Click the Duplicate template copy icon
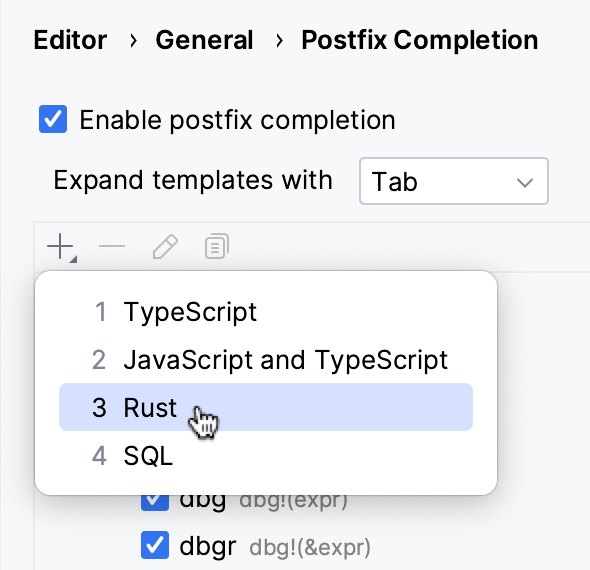The width and height of the screenshot is (590, 570). (217, 246)
